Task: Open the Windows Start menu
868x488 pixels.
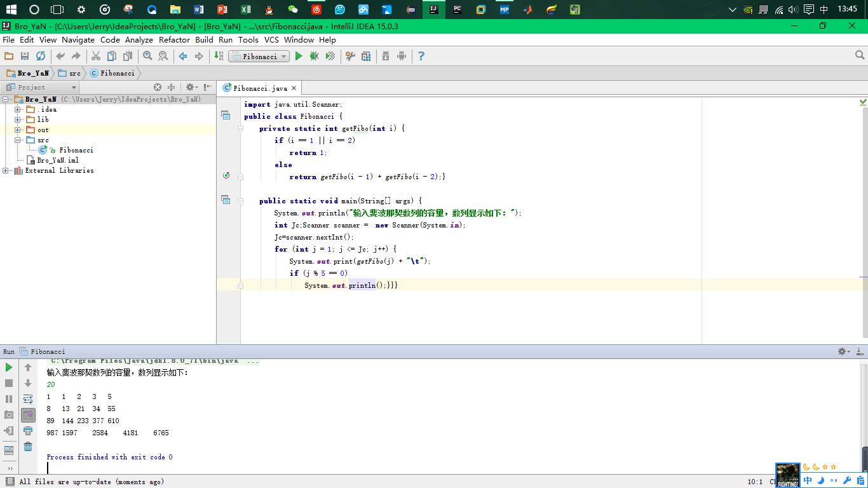Action: 11,10
